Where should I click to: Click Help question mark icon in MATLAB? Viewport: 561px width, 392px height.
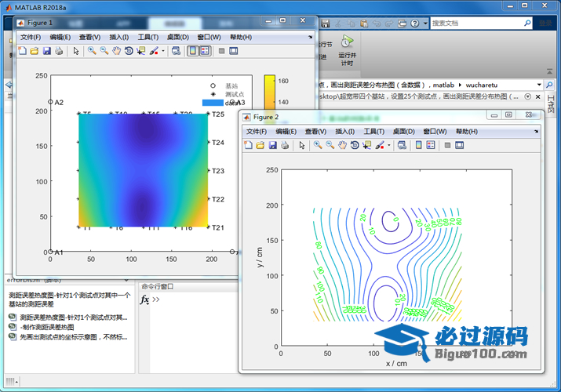pos(414,24)
